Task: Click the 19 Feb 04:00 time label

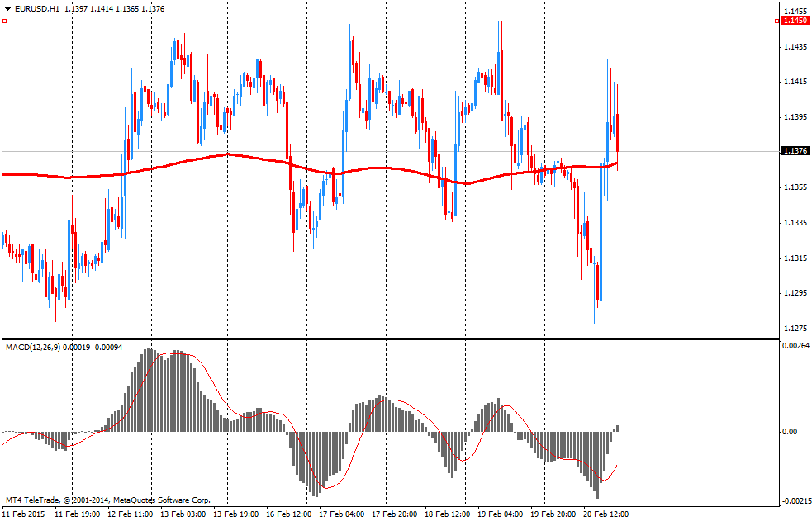Action: (x=500, y=514)
